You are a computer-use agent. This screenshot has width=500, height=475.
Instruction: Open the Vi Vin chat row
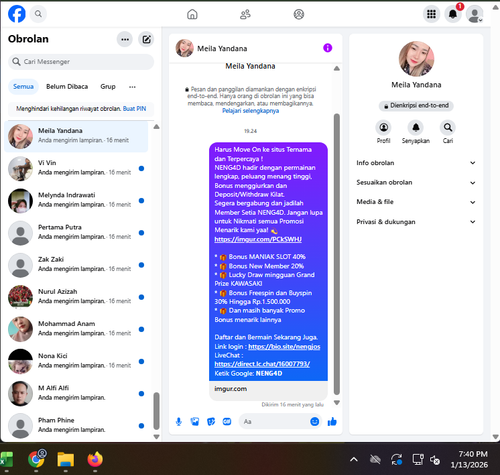tap(76, 168)
